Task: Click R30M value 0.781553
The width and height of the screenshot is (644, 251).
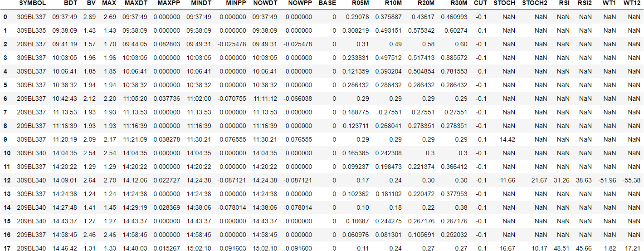Action: [x=454, y=71]
